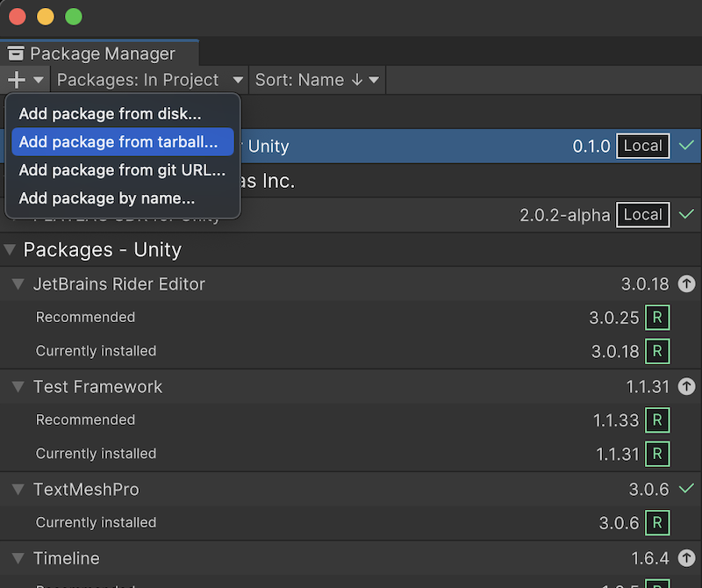This screenshot has width=702, height=588.
Task: Click R badge for Test Framework 1.1.33
Action: pyautogui.click(x=657, y=420)
